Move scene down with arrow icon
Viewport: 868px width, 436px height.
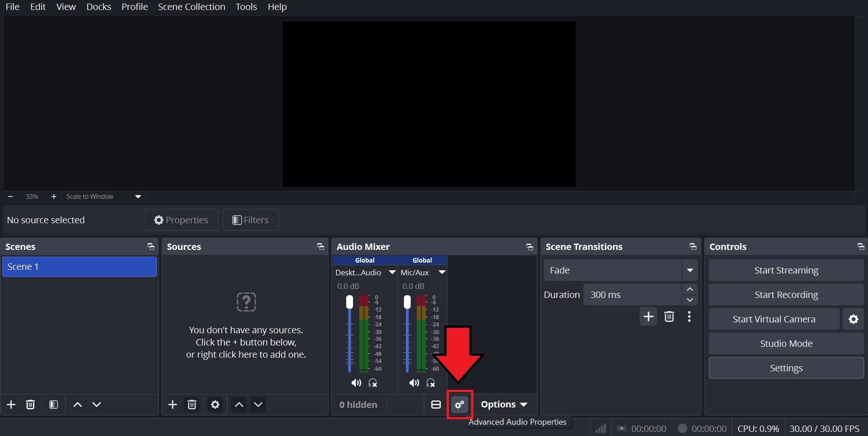click(96, 404)
